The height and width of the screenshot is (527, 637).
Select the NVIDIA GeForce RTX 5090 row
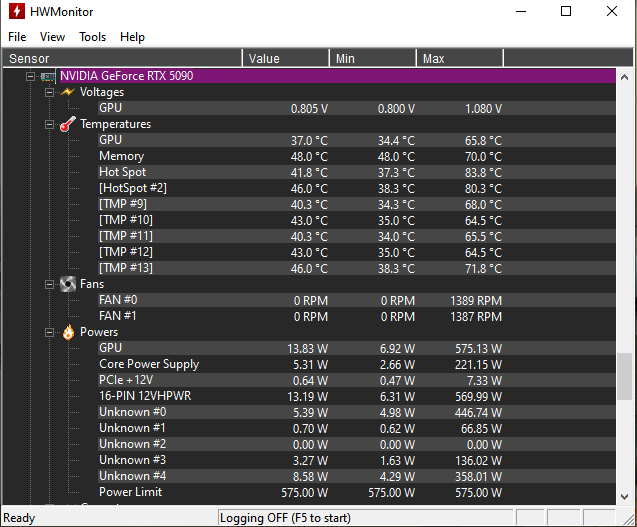pos(338,76)
